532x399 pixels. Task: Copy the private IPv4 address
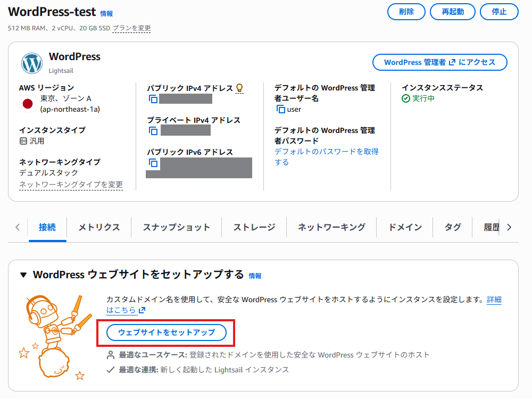[153, 131]
